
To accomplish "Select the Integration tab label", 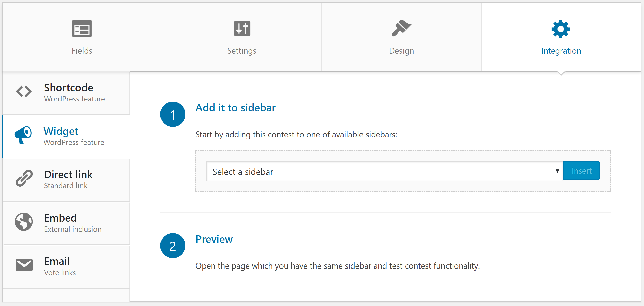I will click(x=561, y=51).
